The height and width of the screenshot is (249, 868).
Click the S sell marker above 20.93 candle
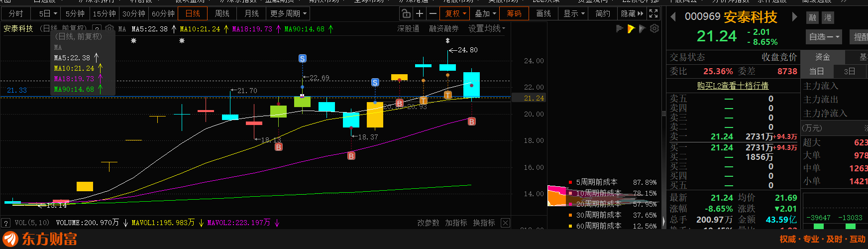(375, 82)
